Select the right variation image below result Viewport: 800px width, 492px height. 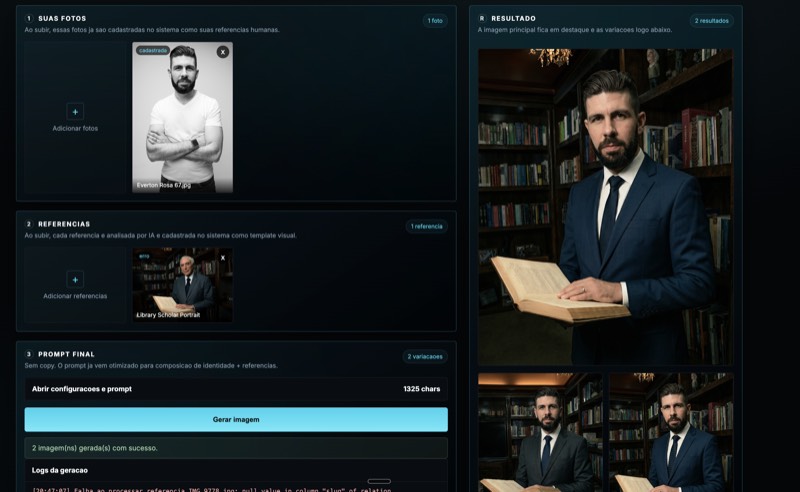(x=671, y=432)
